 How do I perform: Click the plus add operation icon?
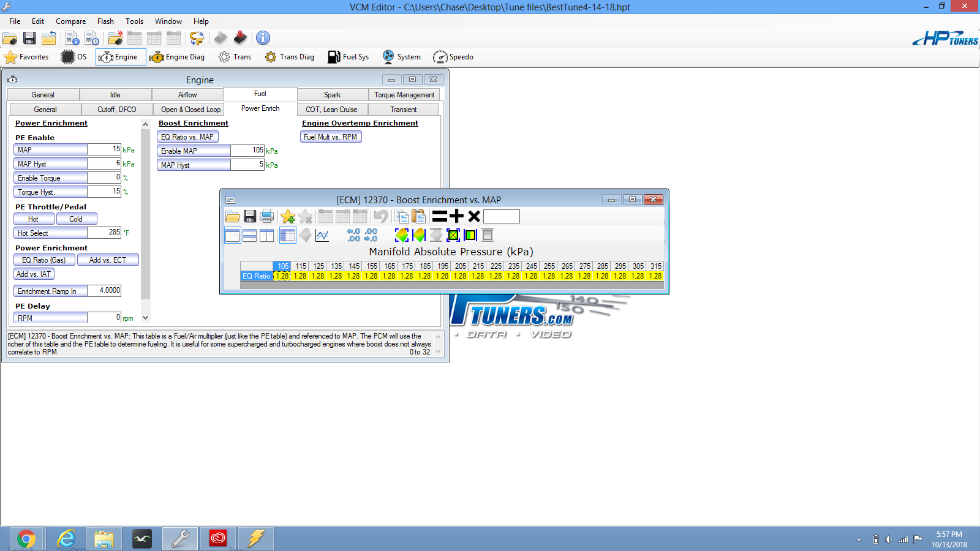coord(456,216)
